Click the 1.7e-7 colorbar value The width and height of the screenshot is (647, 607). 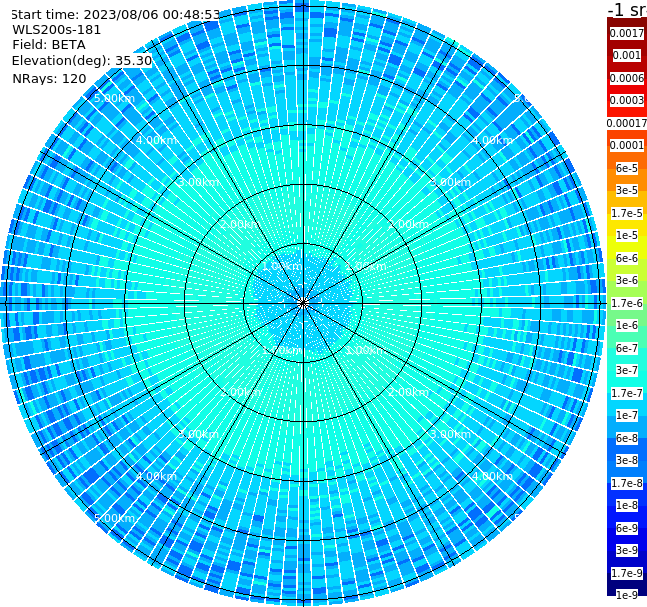pos(627,393)
